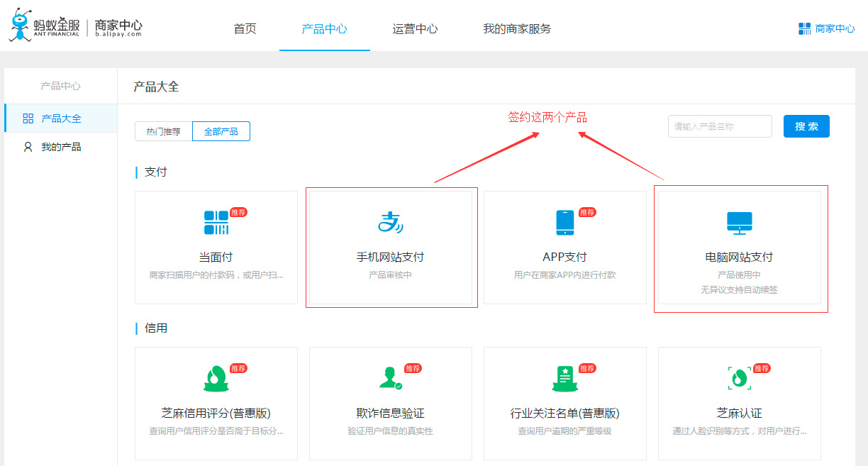This screenshot has width=868, height=466.
Task: Open the 产品中心 navigation tab
Action: [x=325, y=29]
